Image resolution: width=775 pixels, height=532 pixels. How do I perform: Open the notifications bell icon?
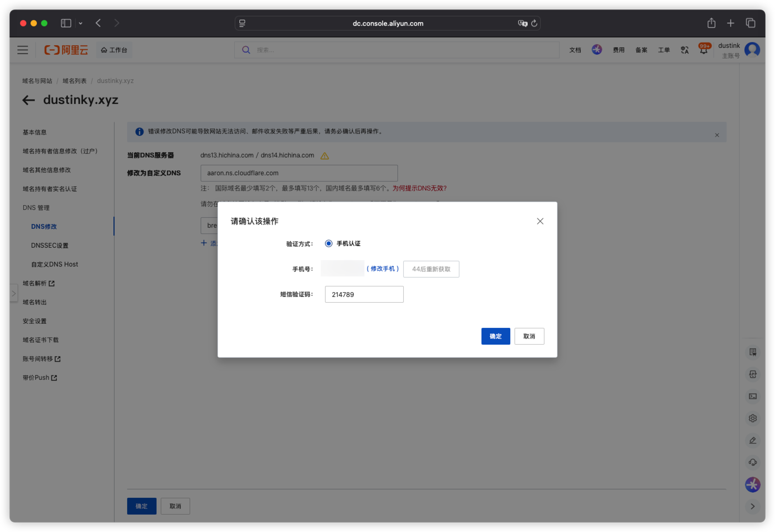[704, 50]
